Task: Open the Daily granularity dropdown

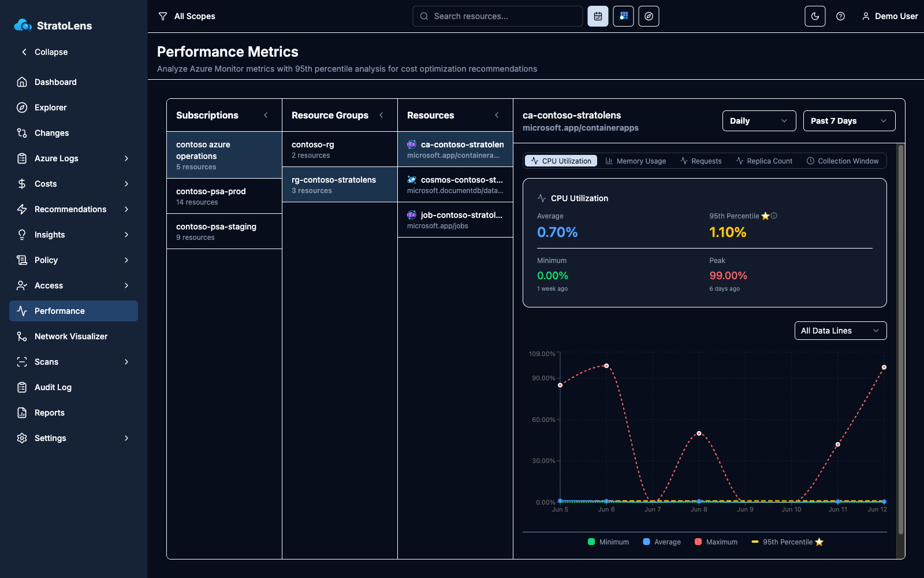Action: [759, 121]
